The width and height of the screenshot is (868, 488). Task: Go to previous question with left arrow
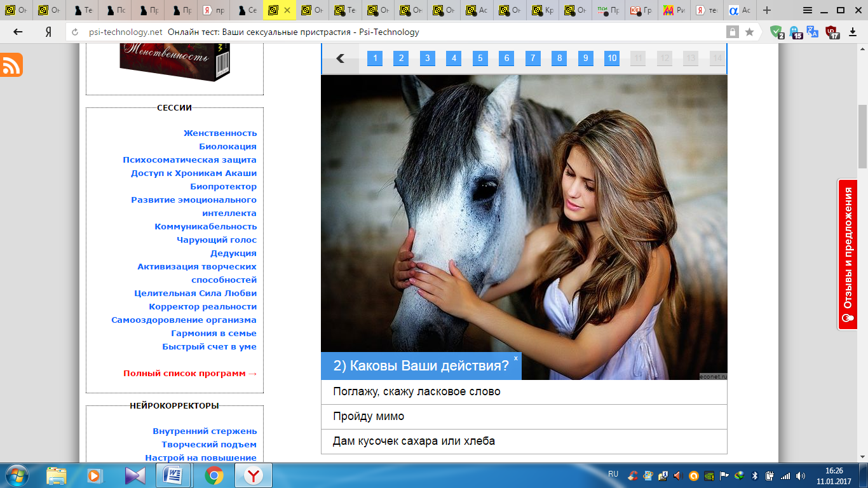[x=340, y=58]
